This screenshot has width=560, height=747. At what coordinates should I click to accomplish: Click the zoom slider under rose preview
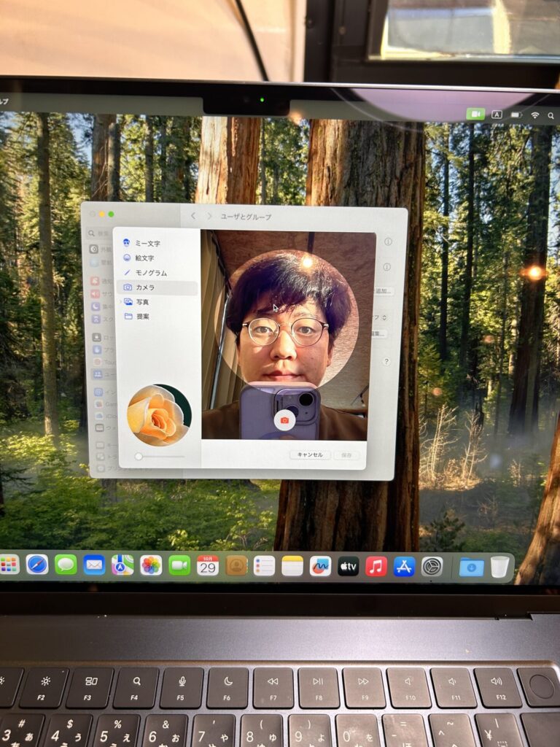click(159, 456)
